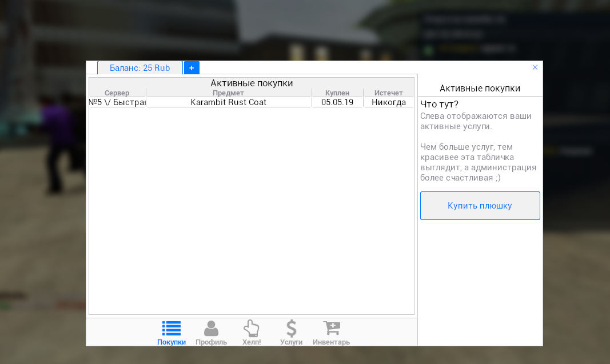Close the shop window with the X
Screen dimensions: 610x364
[x=535, y=67]
